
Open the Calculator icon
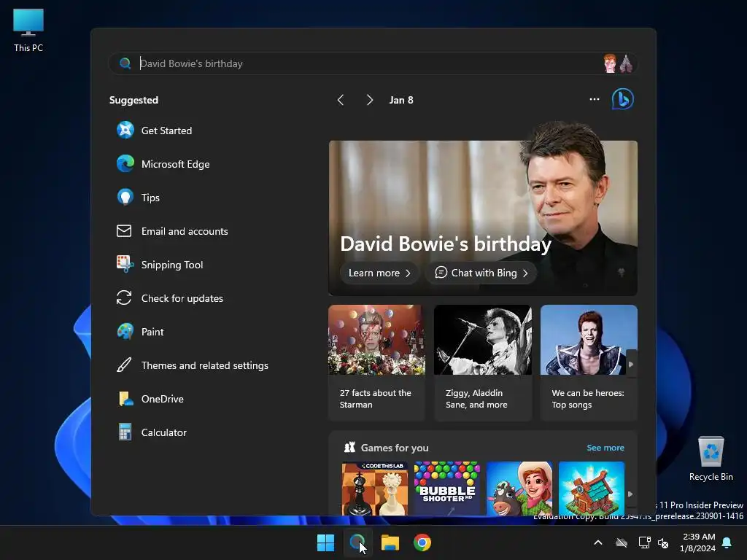point(125,432)
